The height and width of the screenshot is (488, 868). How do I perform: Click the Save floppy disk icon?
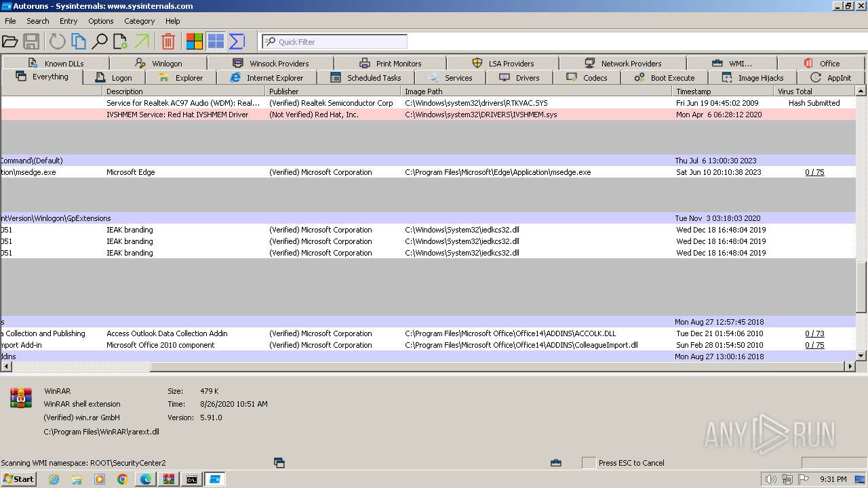(x=31, y=41)
